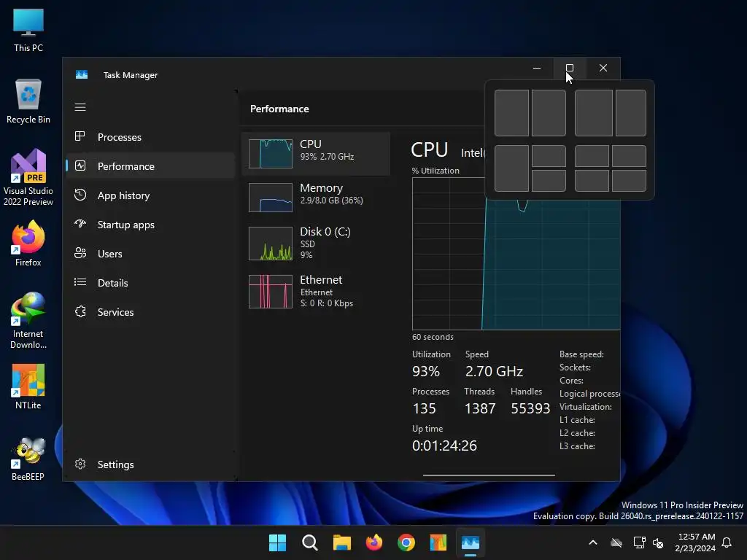Launch Chrome from the taskbar
Image resolution: width=747 pixels, height=560 pixels.
pyautogui.click(x=406, y=542)
